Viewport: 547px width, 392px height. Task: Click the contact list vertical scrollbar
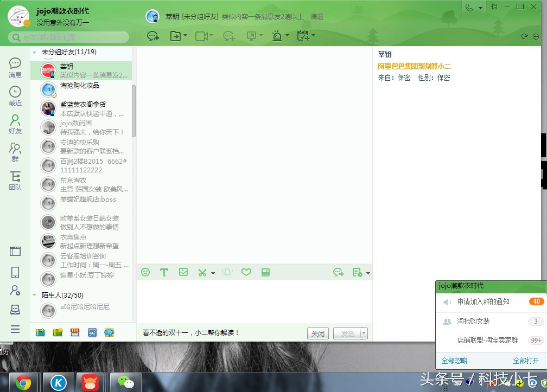point(133,111)
